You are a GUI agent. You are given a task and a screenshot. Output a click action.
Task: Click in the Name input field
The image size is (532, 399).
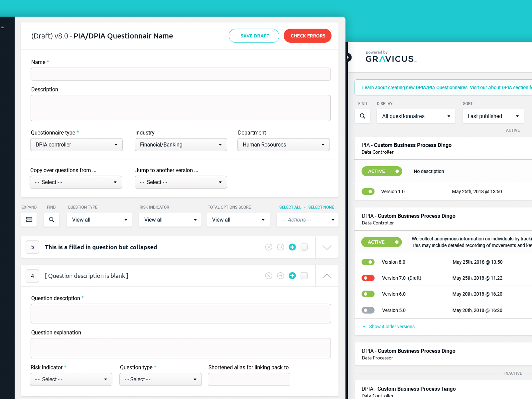pyautogui.click(x=181, y=74)
